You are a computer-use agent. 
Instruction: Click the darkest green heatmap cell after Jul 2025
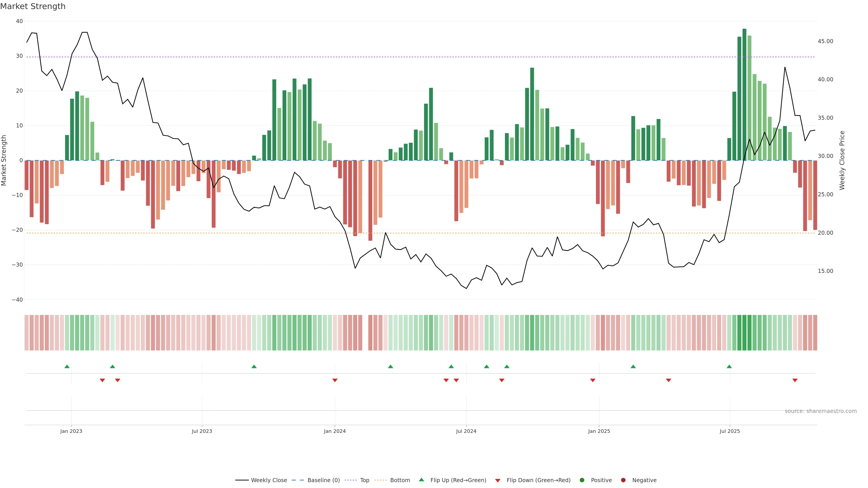pos(744,332)
